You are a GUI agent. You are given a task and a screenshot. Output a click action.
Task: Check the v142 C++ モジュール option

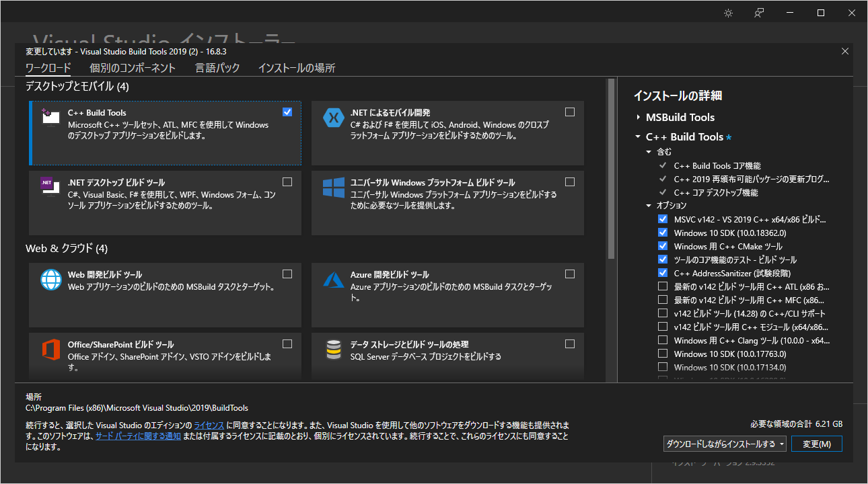tap(663, 327)
